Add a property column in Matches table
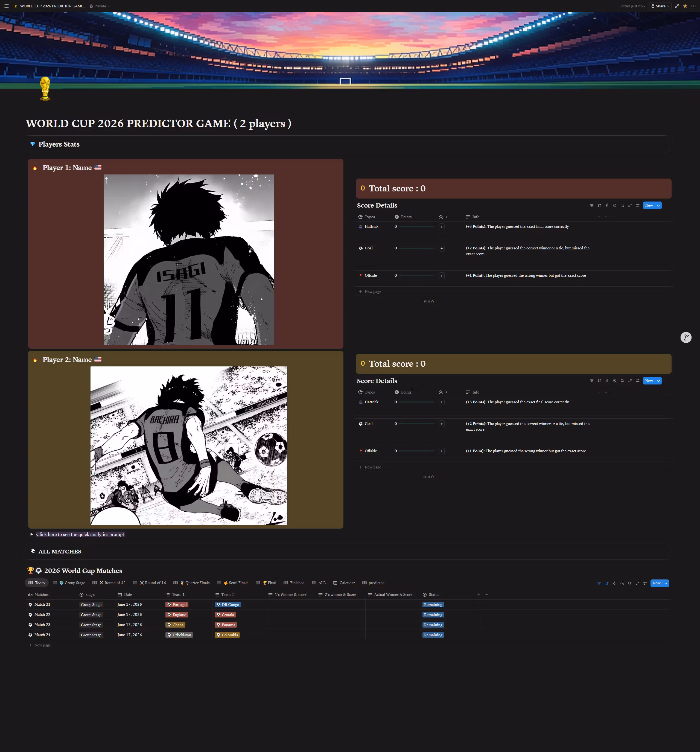700x752 pixels. tap(479, 595)
